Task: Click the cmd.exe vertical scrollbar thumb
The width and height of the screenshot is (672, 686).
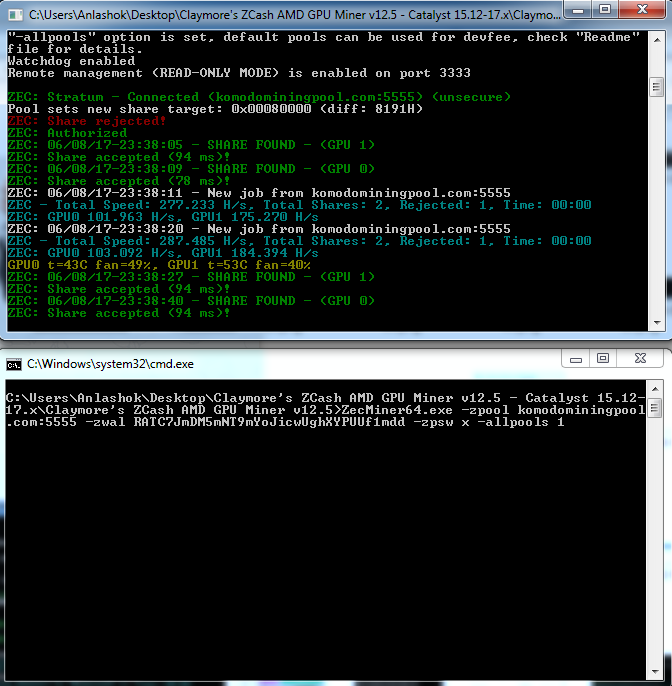Action: pos(655,407)
